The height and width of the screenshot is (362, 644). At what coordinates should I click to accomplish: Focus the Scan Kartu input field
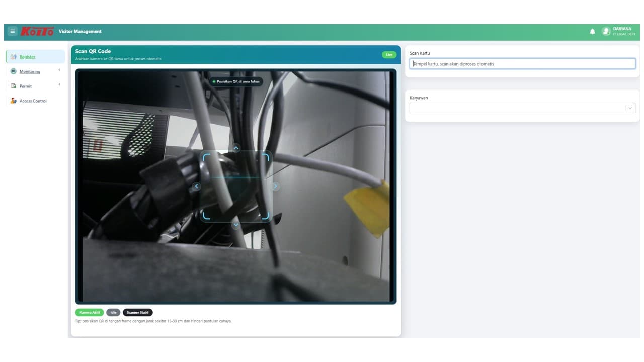tap(522, 64)
